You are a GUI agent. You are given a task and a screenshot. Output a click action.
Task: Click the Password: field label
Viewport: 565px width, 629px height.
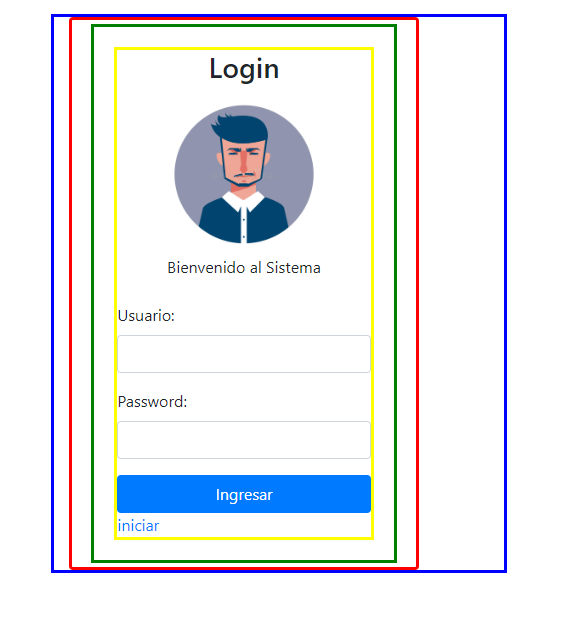(x=152, y=402)
